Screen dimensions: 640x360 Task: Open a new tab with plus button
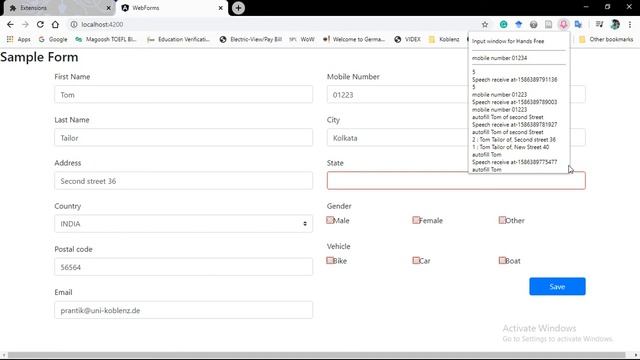pyautogui.click(x=238, y=8)
